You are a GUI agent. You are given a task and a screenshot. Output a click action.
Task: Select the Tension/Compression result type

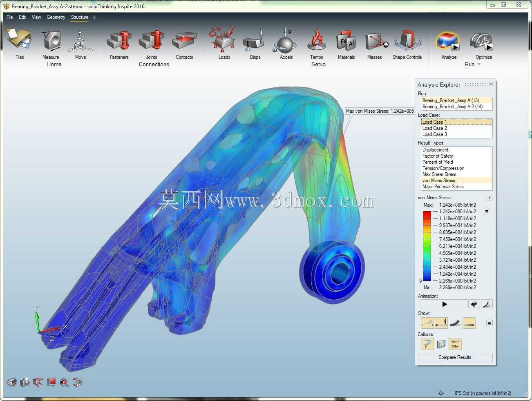tap(456, 168)
